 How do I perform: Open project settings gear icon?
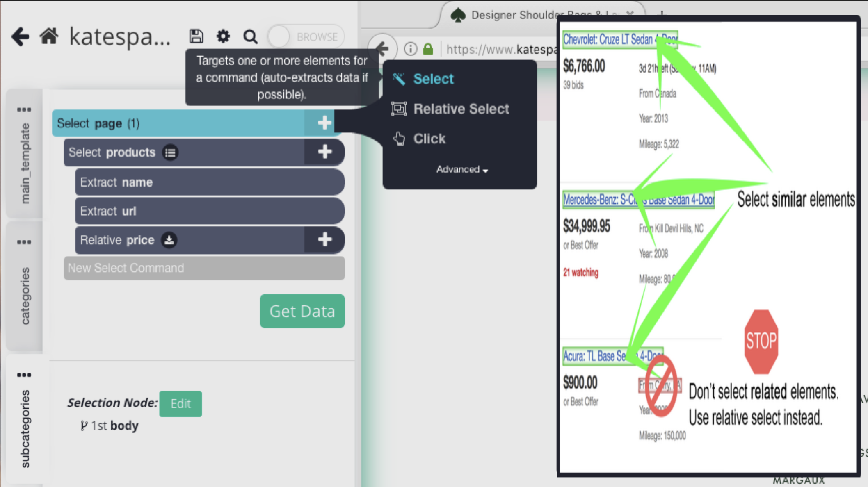(223, 36)
